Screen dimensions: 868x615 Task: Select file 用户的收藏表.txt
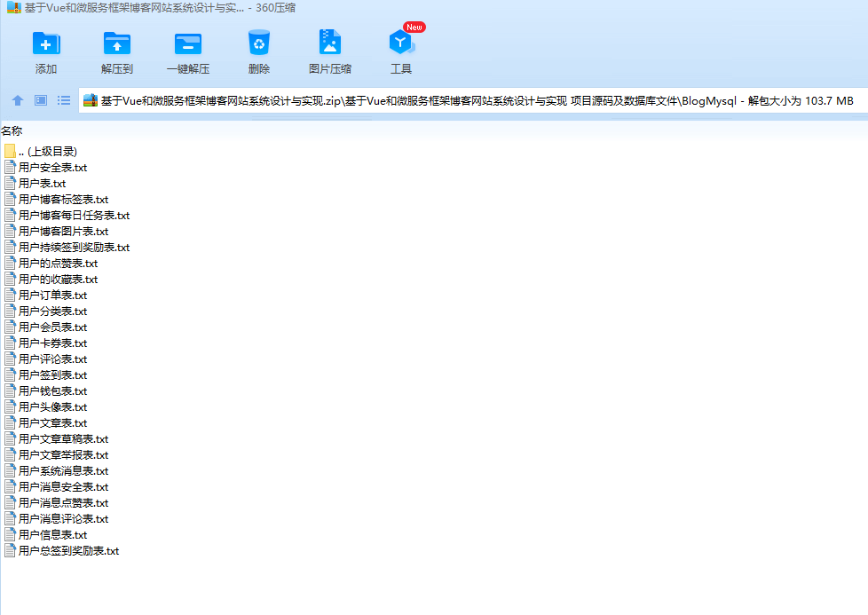(51, 280)
